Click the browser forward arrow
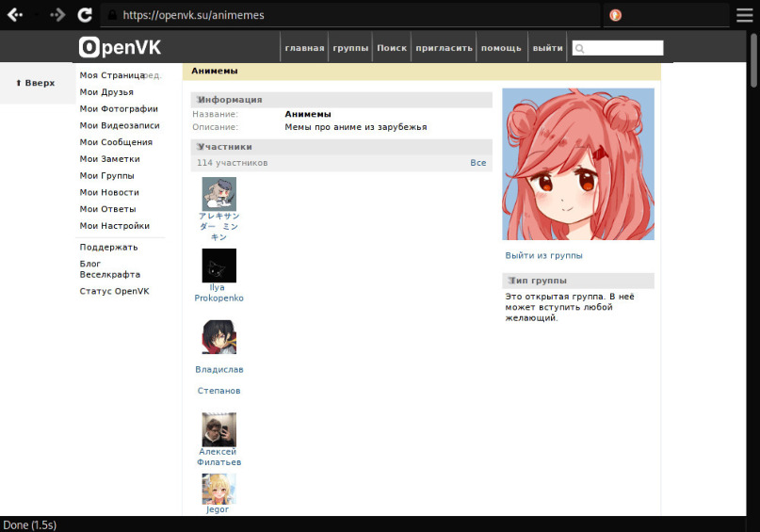Screen dimensions: 760x532 pos(57,15)
